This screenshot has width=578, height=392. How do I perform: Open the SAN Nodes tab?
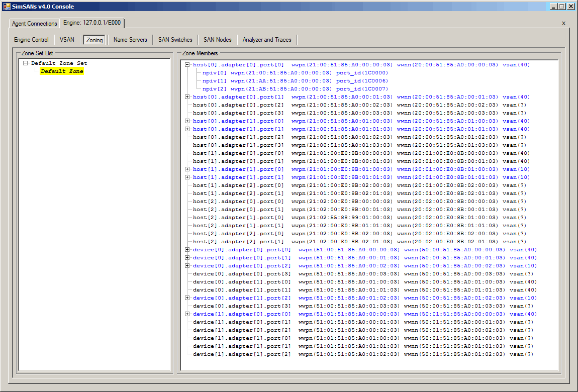point(217,40)
